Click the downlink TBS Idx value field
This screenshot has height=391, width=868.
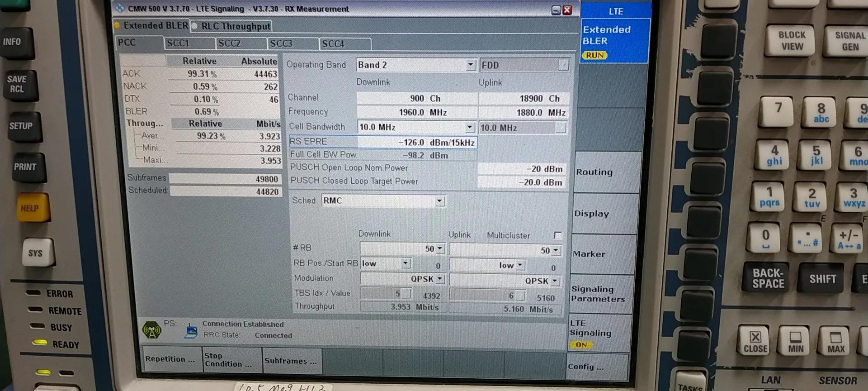point(386,294)
